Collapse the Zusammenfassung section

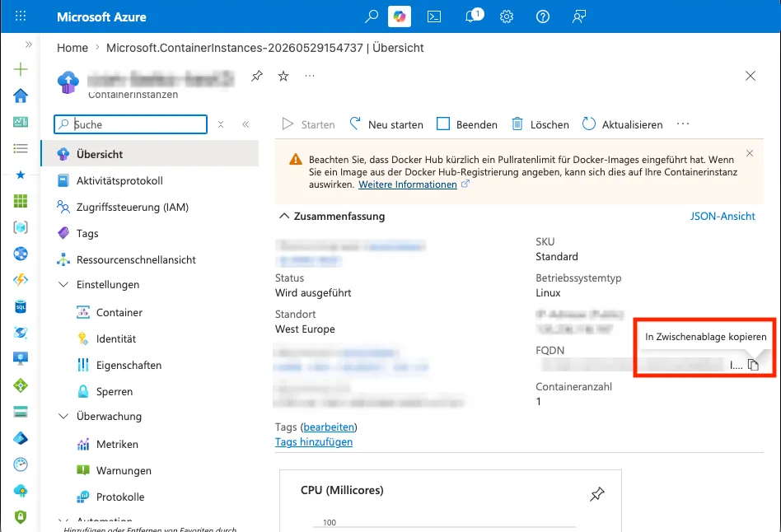284,217
